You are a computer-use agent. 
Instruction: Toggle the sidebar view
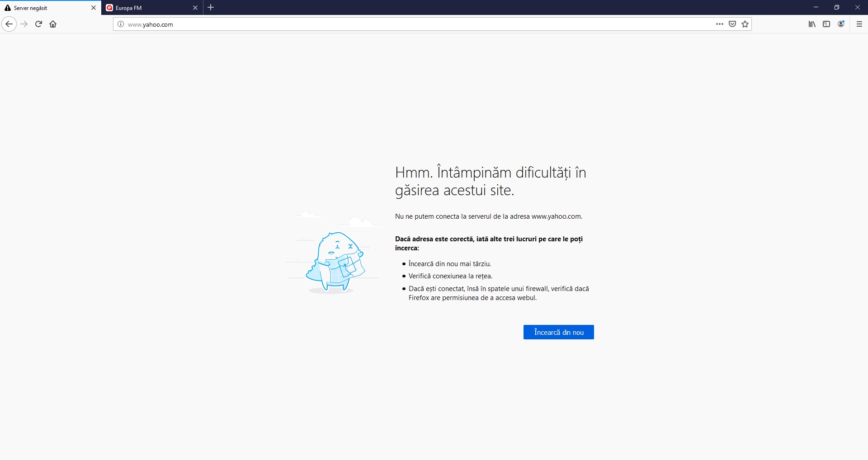click(x=826, y=24)
